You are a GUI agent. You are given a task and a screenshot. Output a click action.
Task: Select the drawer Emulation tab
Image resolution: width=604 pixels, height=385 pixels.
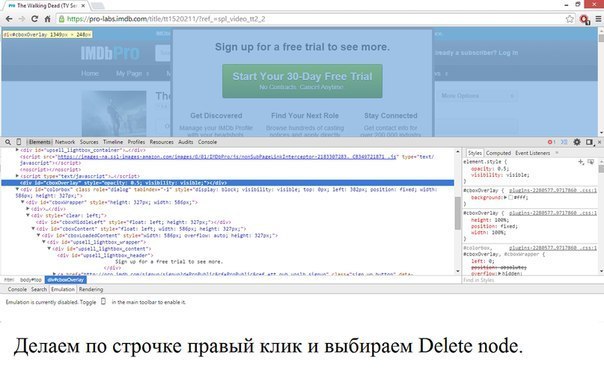click(x=63, y=289)
